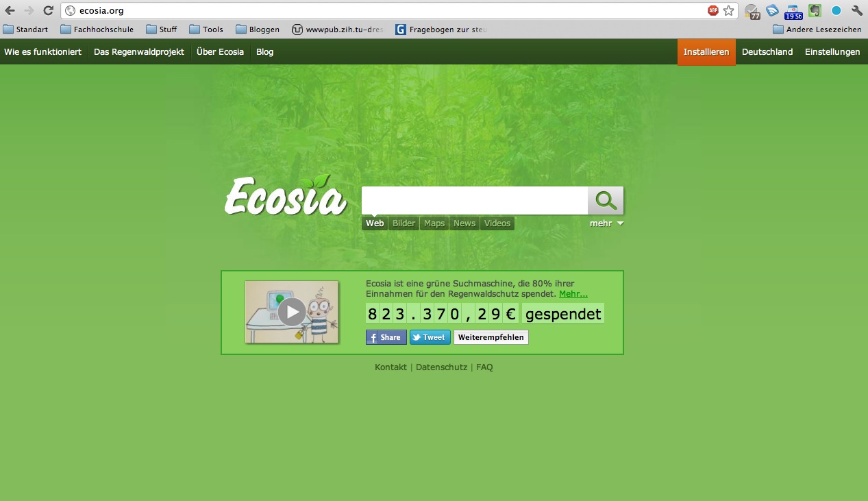Open the extension badge showing 19 St
This screenshot has width=868, height=501.
(793, 12)
